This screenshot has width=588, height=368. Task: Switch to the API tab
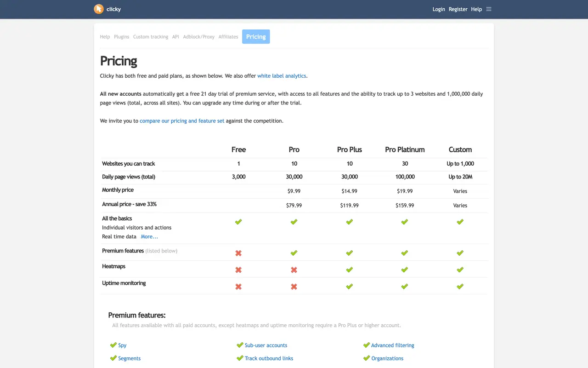[x=176, y=37]
